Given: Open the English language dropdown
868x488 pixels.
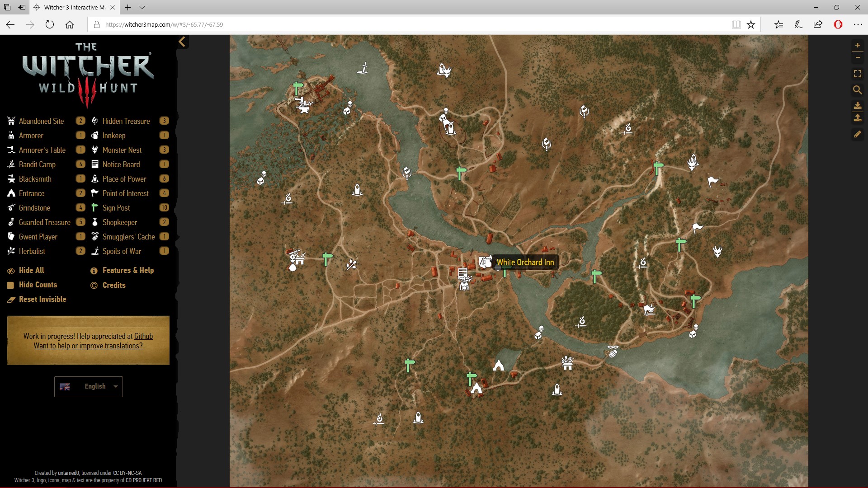Looking at the screenshot, I should pyautogui.click(x=89, y=387).
